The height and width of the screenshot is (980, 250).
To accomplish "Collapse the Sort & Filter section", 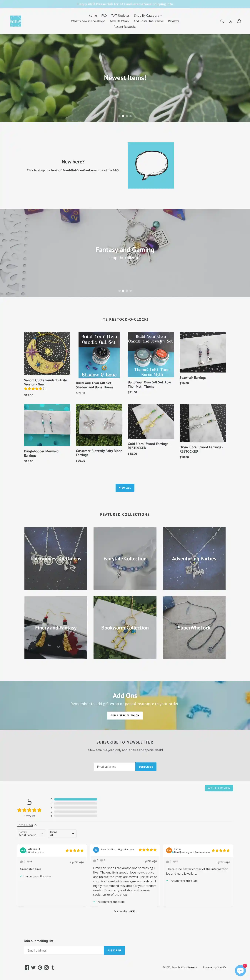I will click(27, 825).
